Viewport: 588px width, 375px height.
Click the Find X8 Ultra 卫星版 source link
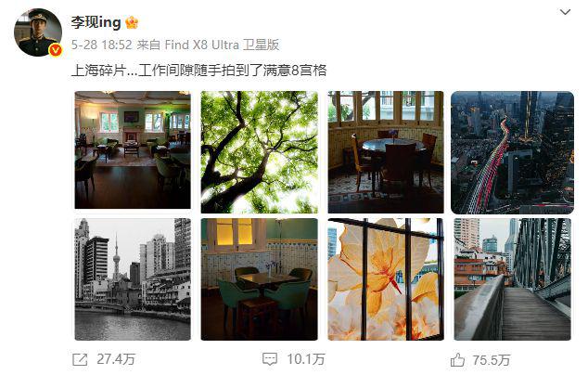coord(222,45)
